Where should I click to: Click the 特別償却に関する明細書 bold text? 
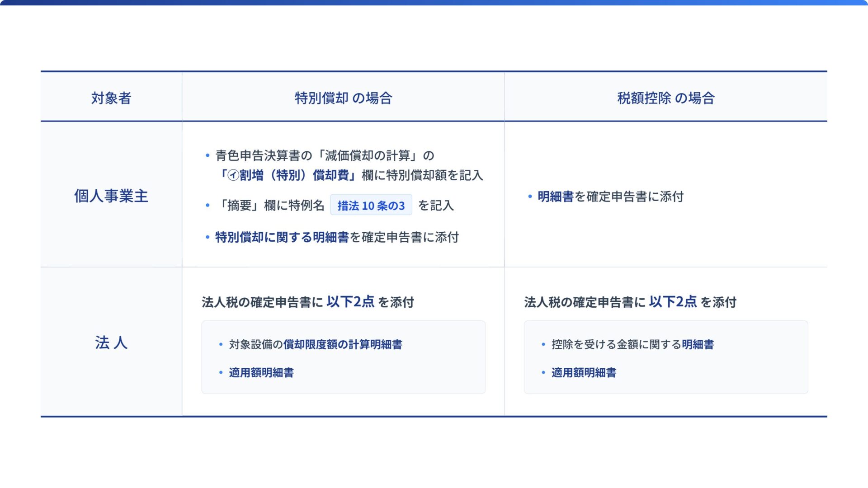tap(282, 237)
